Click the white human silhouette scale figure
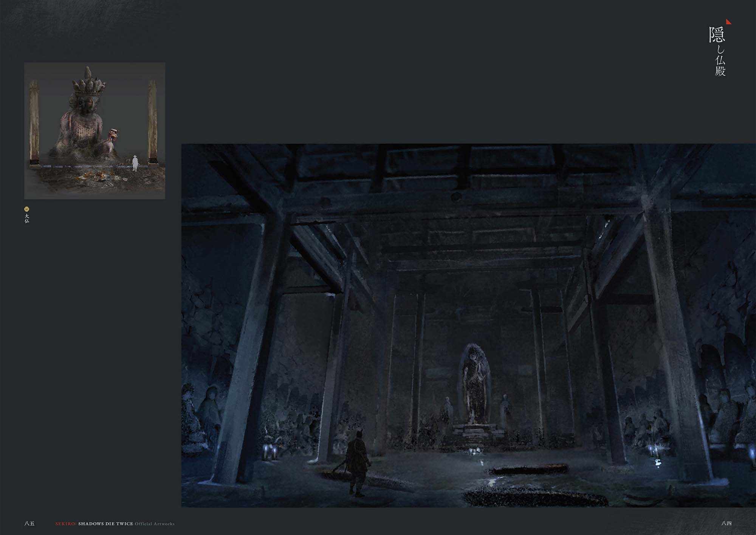The image size is (756, 535). pos(135,163)
